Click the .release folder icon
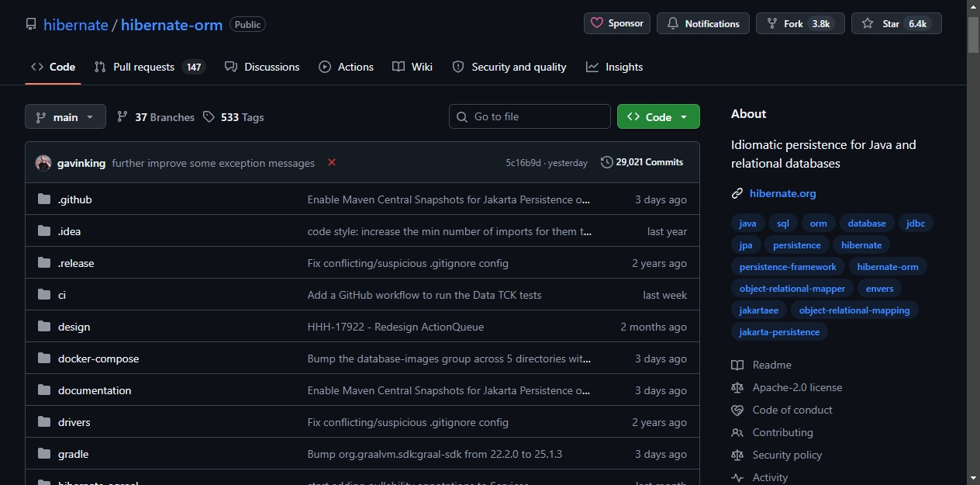This screenshot has height=485, width=980. (x=44, y=263)
